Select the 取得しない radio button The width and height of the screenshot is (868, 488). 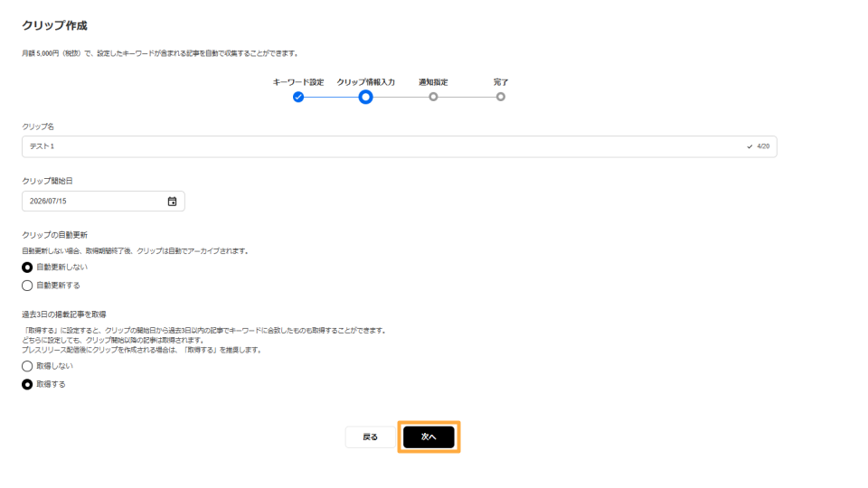pos(27,366)
